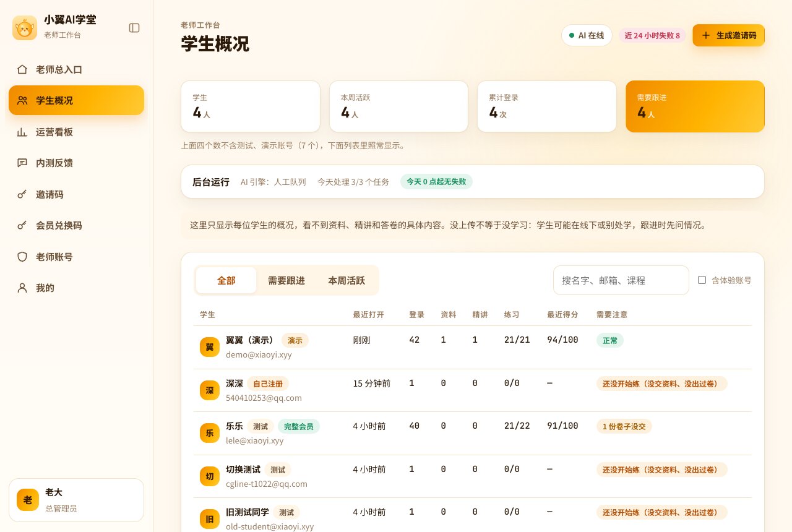
Task: Click the shield icon beside 老师账号
Action: [22, 257]
